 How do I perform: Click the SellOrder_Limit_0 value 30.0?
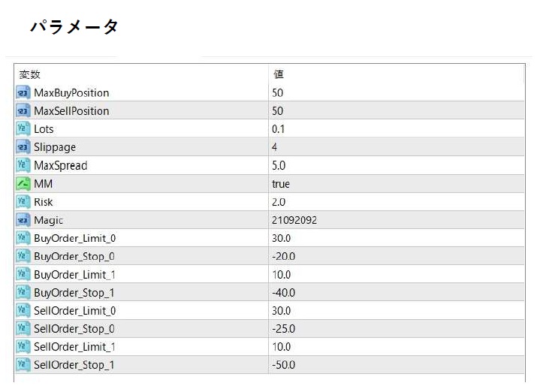[282, 311]
